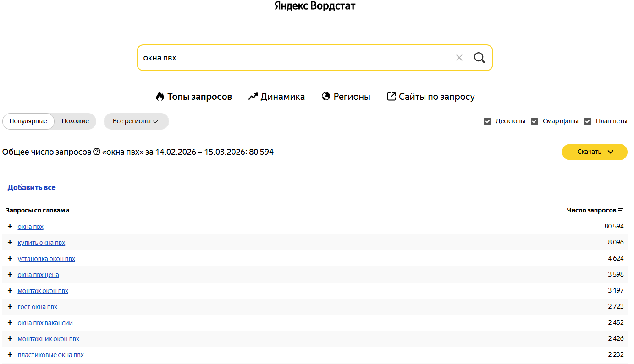Image resolution: width=634 pixels, height=364 pixels.
Task: Add 'окна пвх' query with plus icon
Action: pos(10,226)
